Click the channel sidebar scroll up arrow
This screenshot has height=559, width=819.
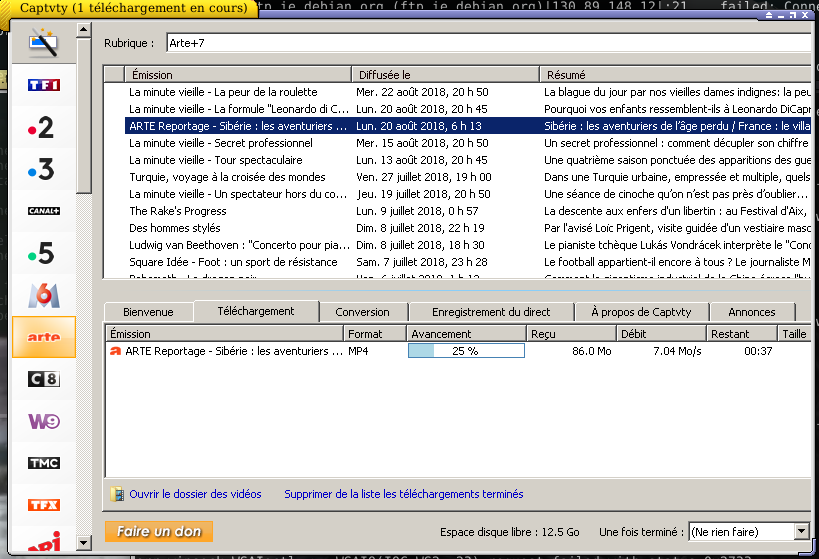pyautogui.click(x=84, y=30)
